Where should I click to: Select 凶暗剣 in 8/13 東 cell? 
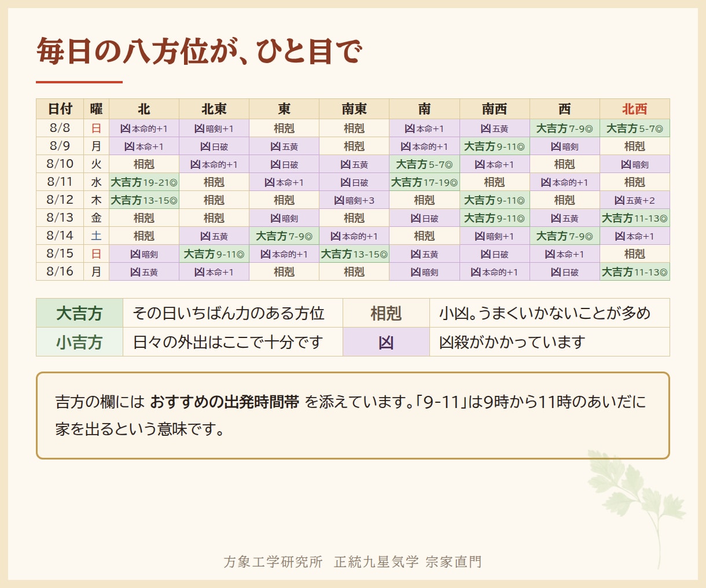[284, 218]
